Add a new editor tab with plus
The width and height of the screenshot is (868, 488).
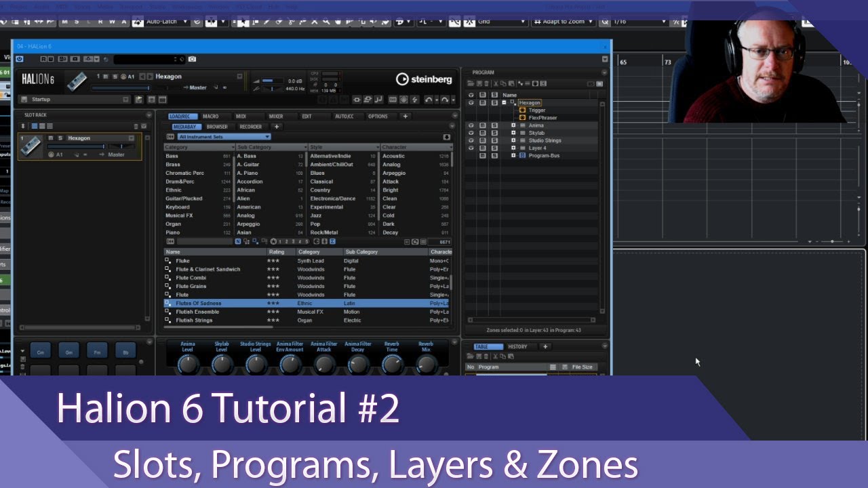pyautogui.click(x=406, y=117)
